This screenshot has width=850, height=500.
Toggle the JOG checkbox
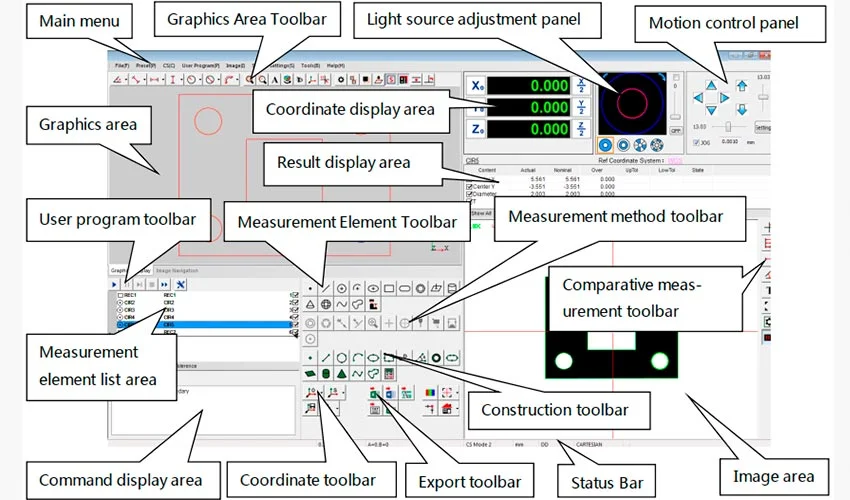(x=697, y=143)
